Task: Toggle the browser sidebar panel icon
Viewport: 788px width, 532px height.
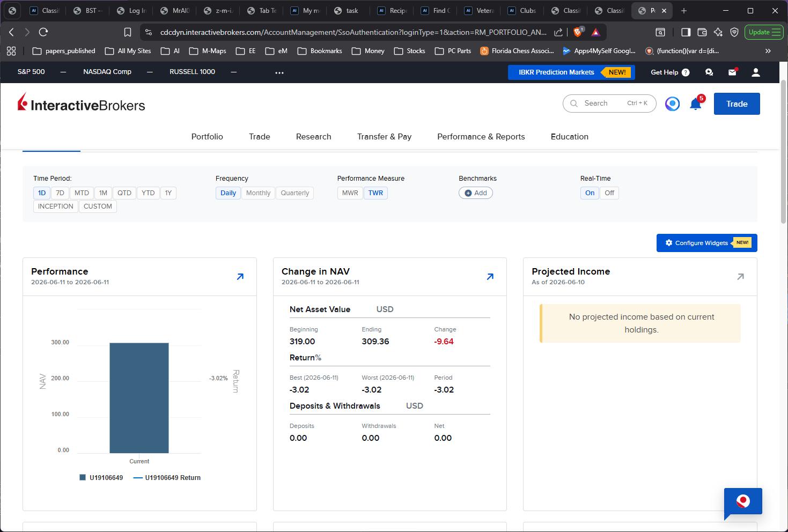Action: point(686,32)
